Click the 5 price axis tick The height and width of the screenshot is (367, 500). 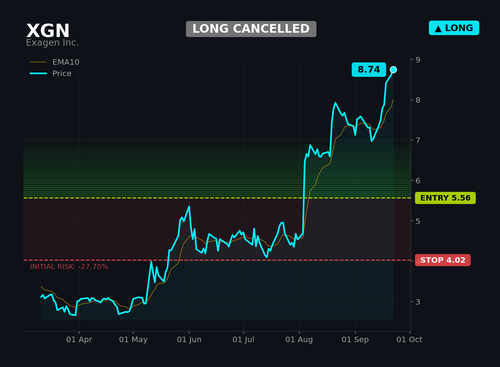click(418, 221)
